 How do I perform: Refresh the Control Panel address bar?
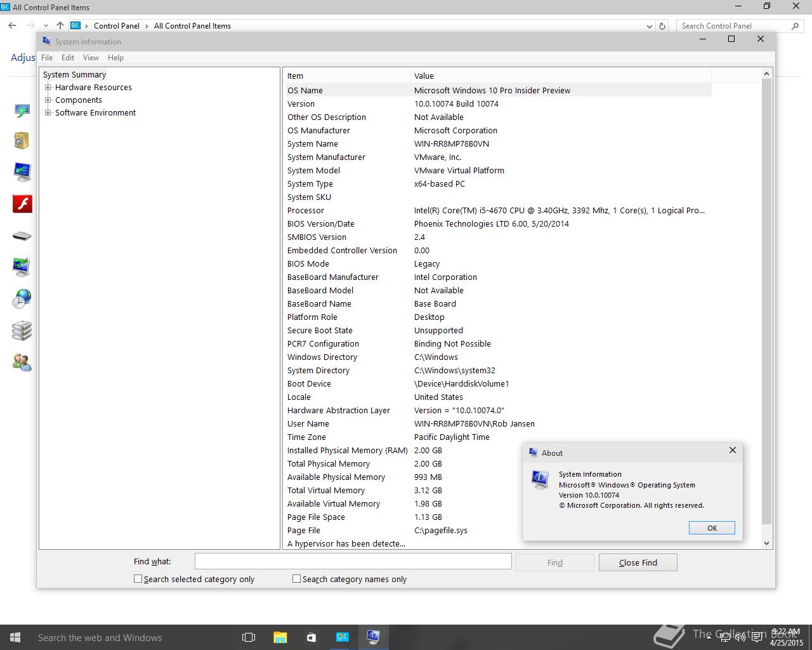pos(662,26)
